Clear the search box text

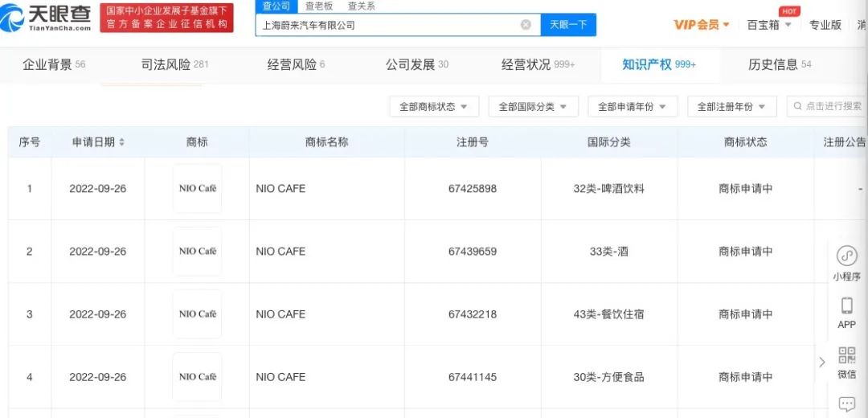coord(526,25)
